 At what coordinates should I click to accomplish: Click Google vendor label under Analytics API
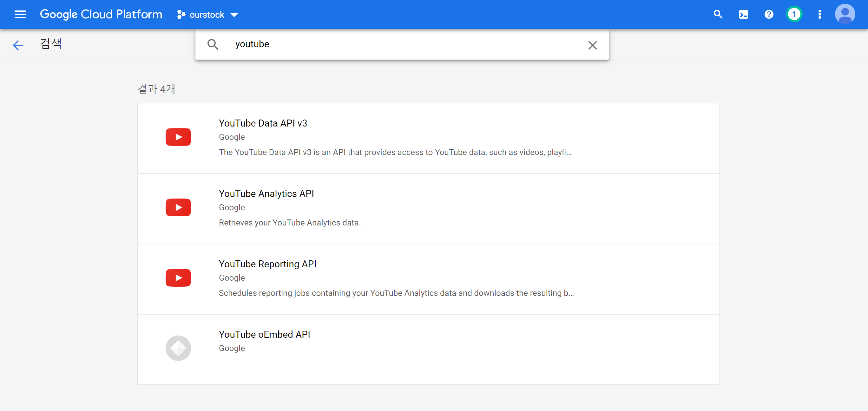coord(232,207)
